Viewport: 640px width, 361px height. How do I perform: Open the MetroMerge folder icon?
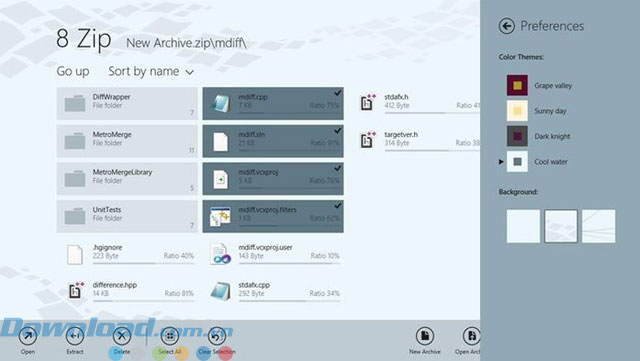pyautogui.click(x=75, y=141)
